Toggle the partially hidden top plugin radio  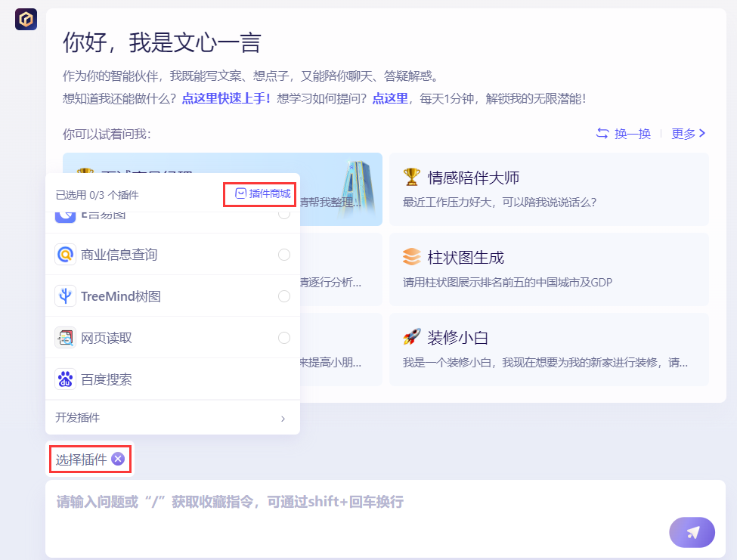pos(284,215)
